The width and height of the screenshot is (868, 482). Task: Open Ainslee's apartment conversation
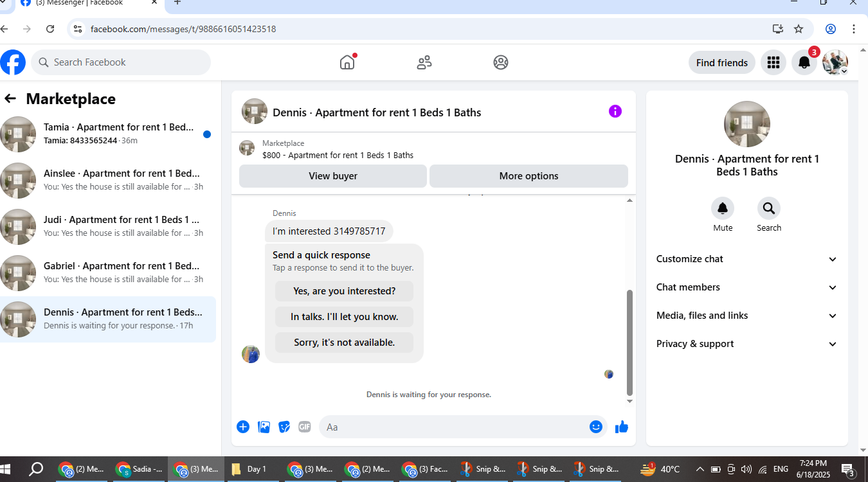tap(108, 181)
